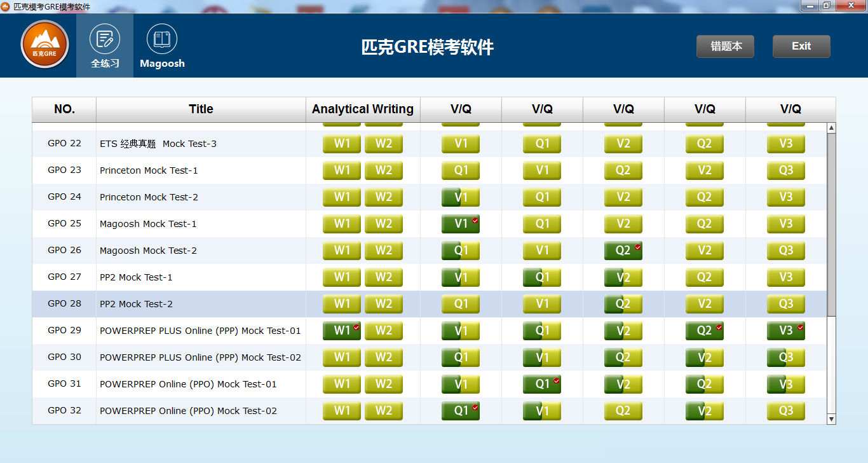Open V2 in Magoosh Mock Test-1

[623, 224]
